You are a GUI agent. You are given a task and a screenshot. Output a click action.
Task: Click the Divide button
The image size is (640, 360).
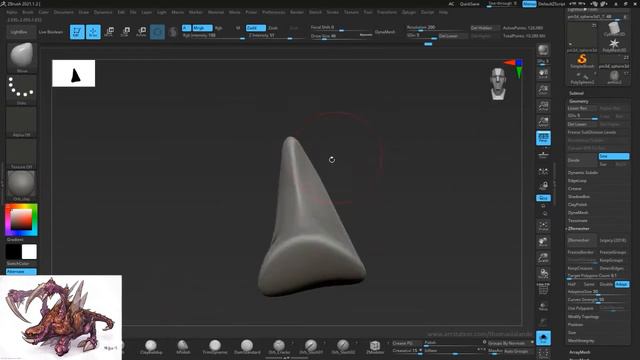[582, 160]
